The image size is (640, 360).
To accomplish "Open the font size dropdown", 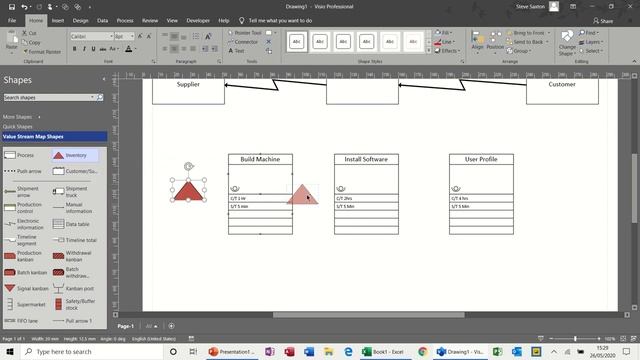I will pyautogui.click(x=132, y=36).
